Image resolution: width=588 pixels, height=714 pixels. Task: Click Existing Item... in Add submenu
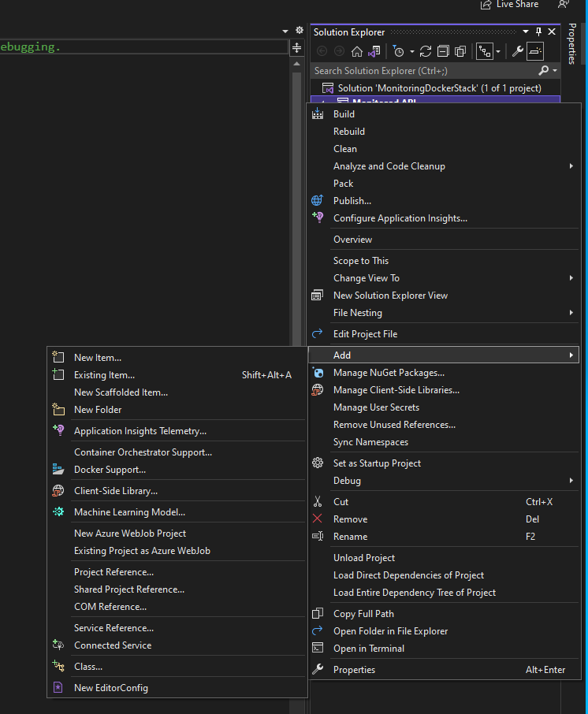(177, 375)
